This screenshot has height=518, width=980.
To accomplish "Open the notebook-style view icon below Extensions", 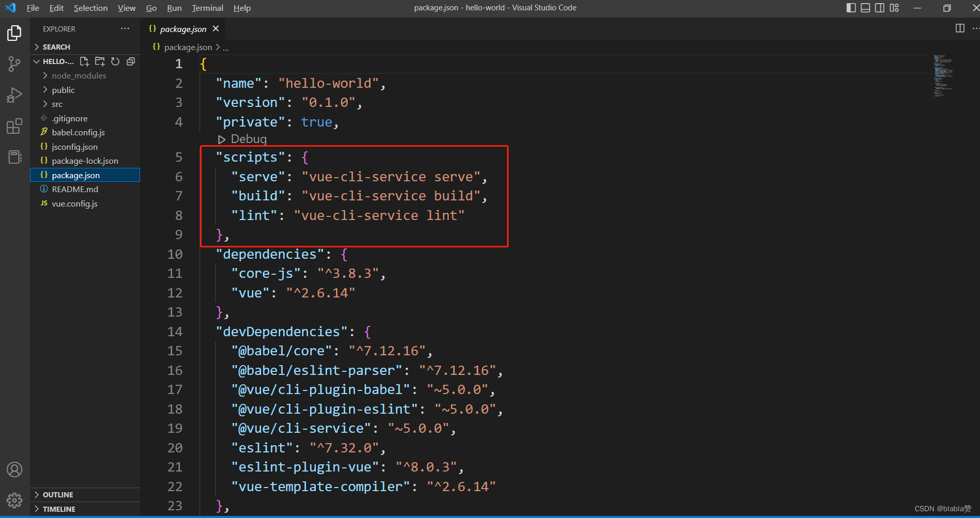I will coord(14,157).
